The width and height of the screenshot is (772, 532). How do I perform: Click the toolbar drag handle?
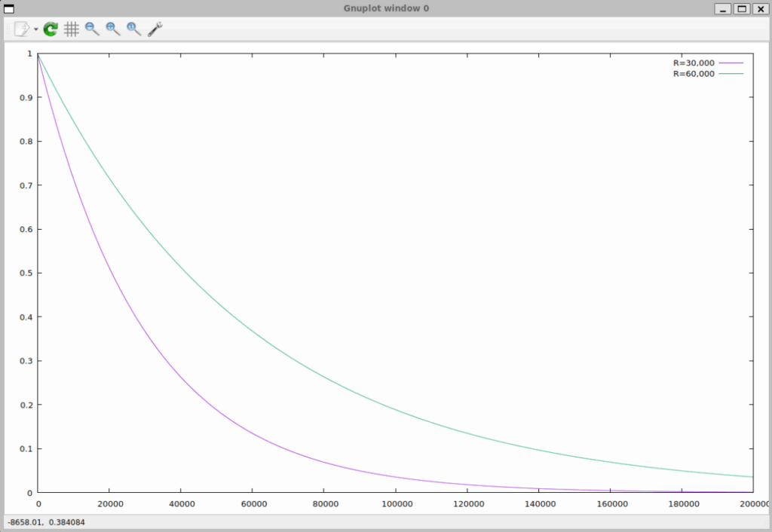click(x=8, y=29)
